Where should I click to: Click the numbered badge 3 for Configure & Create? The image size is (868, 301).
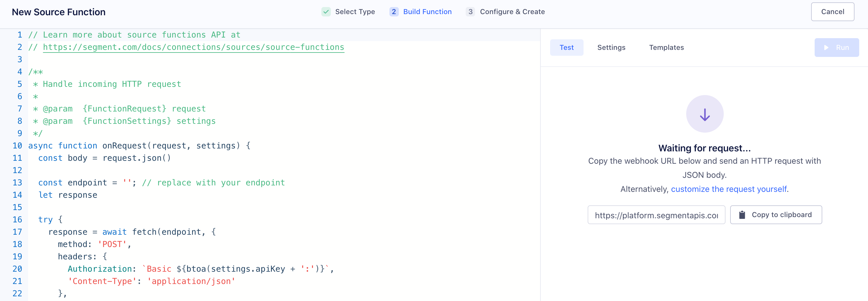tap(470, 11)
